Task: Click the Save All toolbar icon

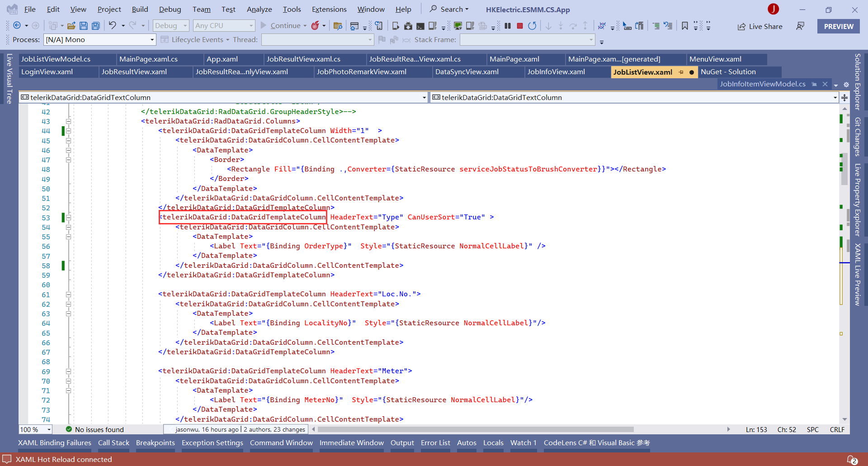Action: coord(96,26)
